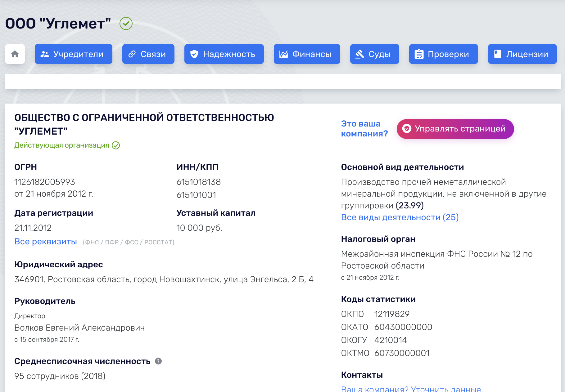The height and width of the screenshot is (392, 565).
Task: Open the Лицензии tab
Action: coord(522,54)
